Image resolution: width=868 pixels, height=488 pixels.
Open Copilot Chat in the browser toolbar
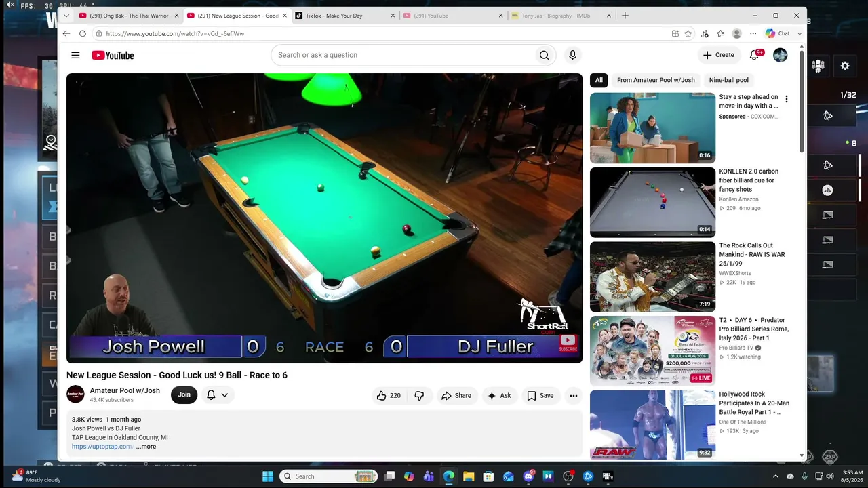point(778,33)
